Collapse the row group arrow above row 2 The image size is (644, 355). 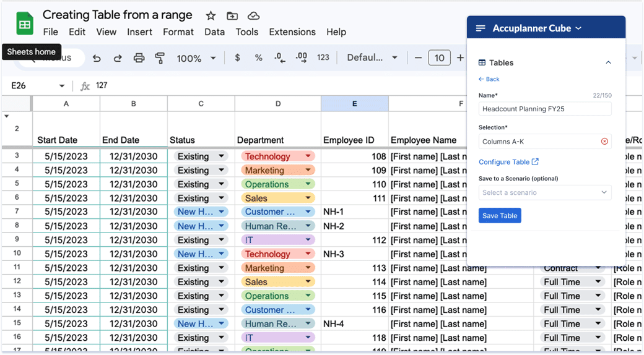(x=7, y=116)
